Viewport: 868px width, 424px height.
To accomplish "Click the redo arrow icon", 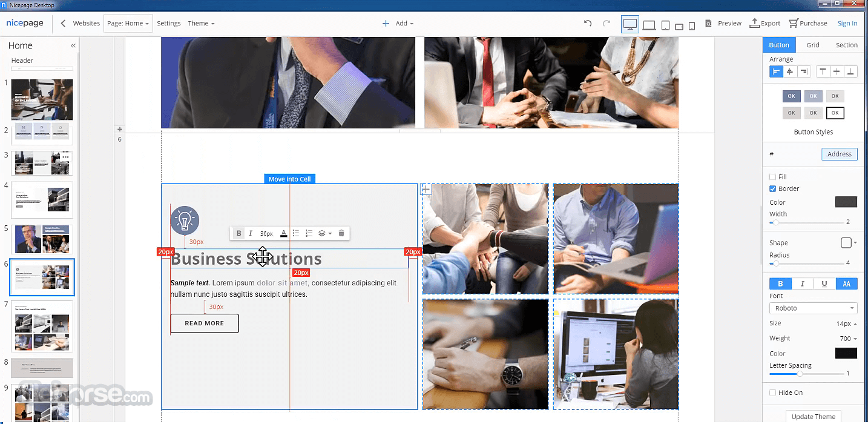I will tap(607, 23).
